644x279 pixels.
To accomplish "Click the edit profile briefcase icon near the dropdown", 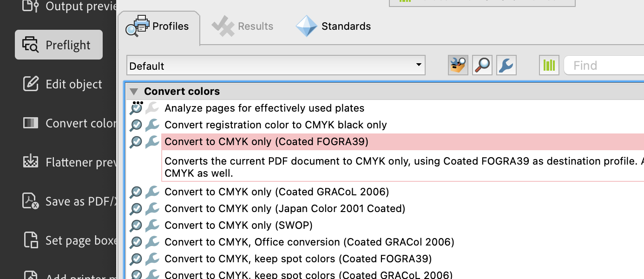I will [x=457, y=65].
